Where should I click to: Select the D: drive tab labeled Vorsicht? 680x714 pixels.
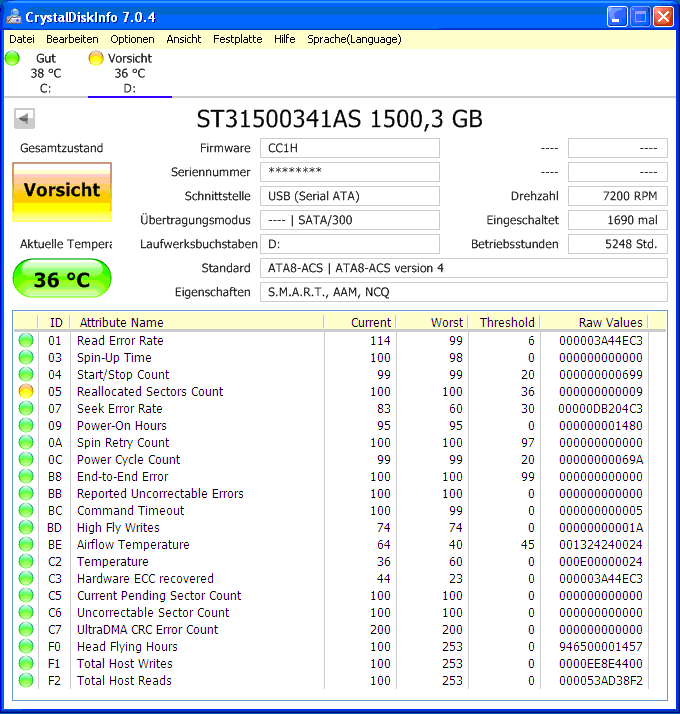[x=130, y=73]
